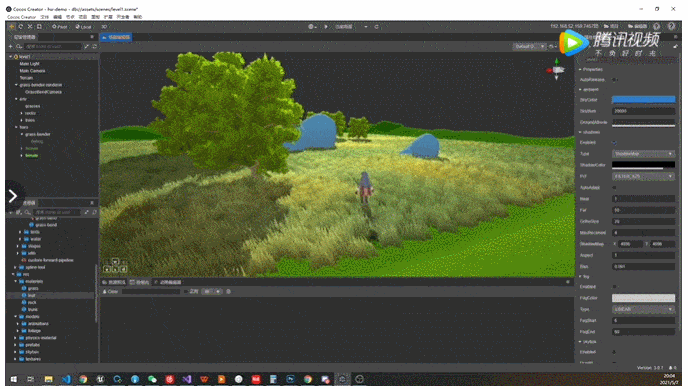Select the rotate transform tool
This screenshot has height=389, width=688.
[x=21, y=27]
